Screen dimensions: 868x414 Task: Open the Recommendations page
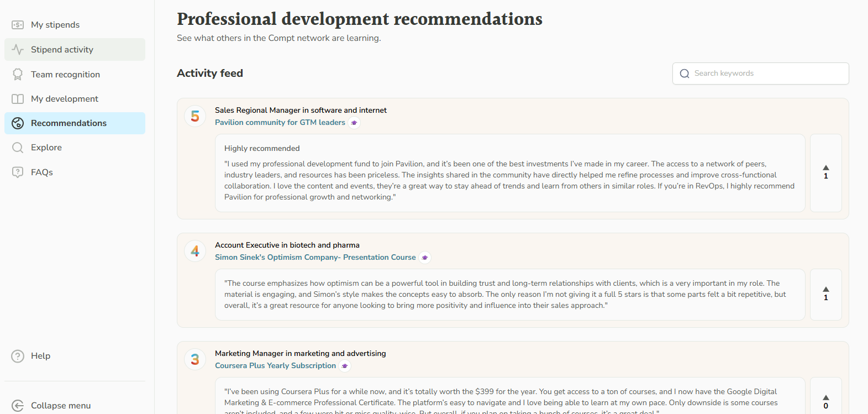[75, 123]
